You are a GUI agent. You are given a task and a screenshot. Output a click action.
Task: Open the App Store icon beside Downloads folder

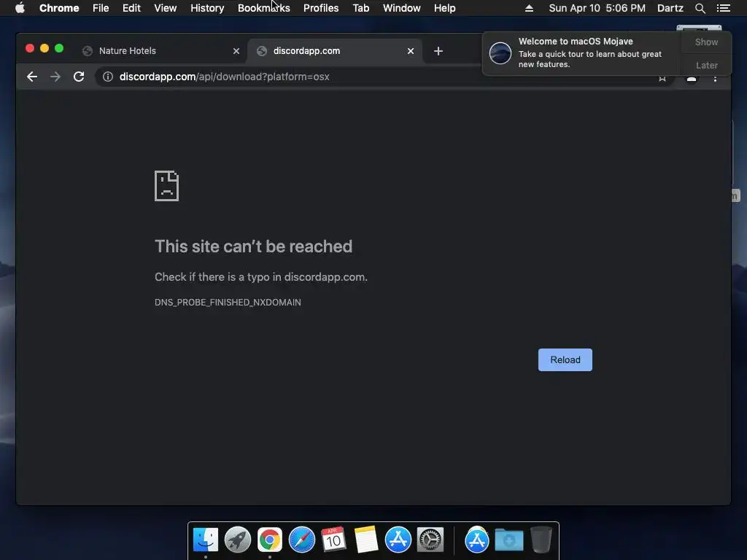(x=477, y=540)
